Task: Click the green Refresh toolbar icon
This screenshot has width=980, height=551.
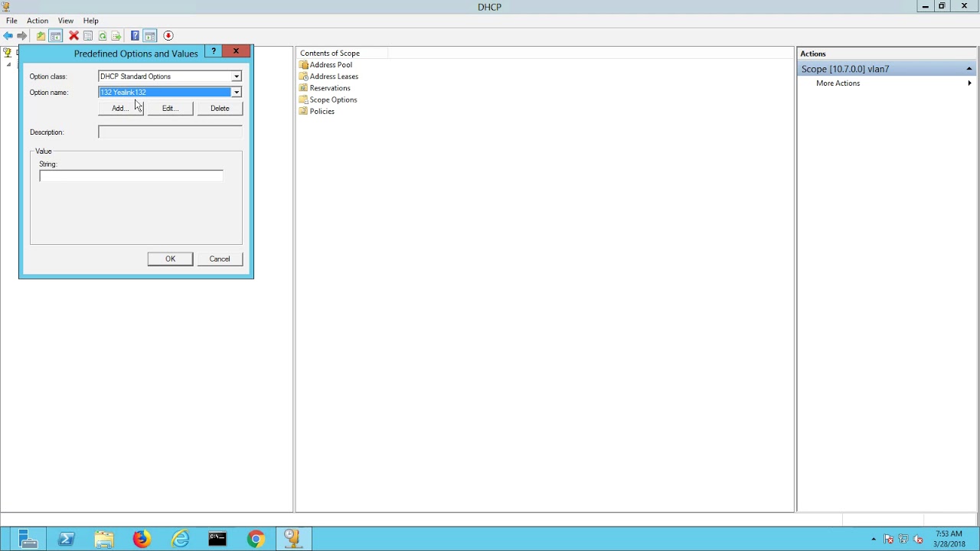Action: (103, 36)
